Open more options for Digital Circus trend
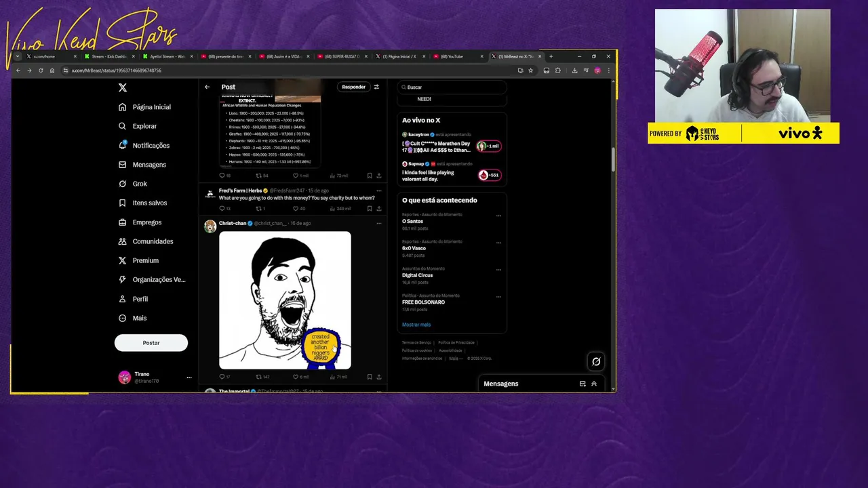The width and height of the screenshot is (868, 488). pyautogui.click(x=498, y=270)
